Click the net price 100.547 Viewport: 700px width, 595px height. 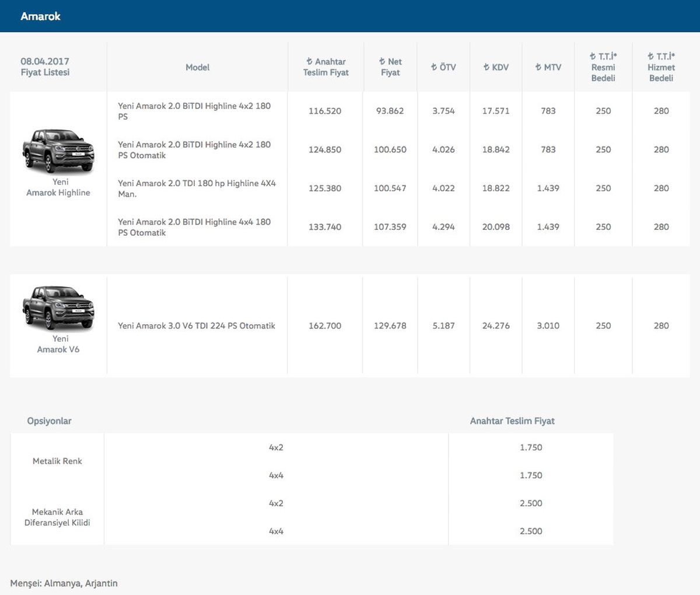tap(390, 188)
